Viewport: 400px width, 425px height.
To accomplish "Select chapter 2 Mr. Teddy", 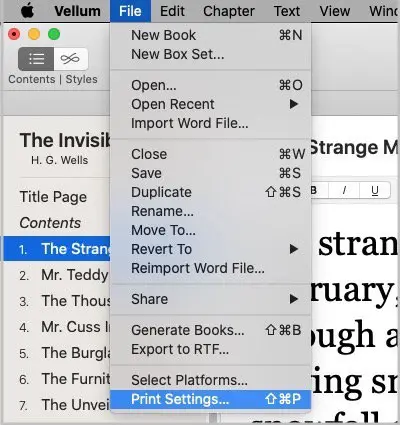I will (x=57, y=275).
